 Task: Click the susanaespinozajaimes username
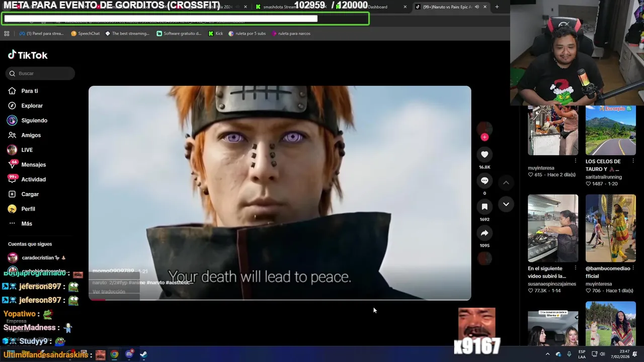[552, 284]
